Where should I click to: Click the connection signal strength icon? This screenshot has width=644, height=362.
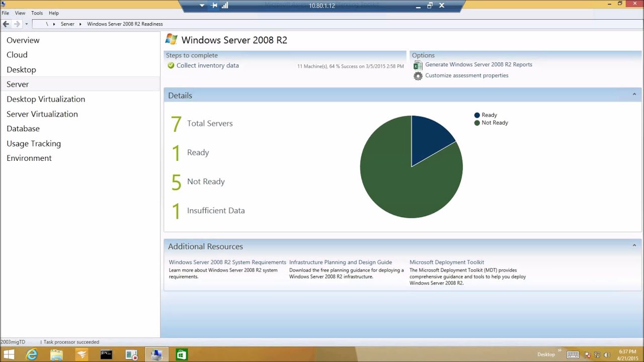click(225, 6)
